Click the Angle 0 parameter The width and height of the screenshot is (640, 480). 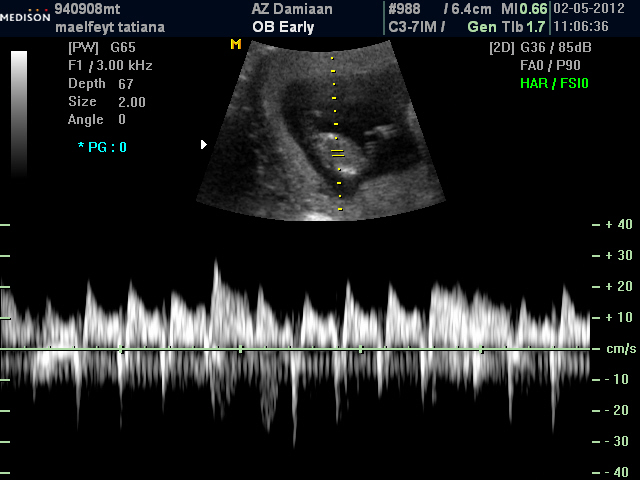pos(97,120)
